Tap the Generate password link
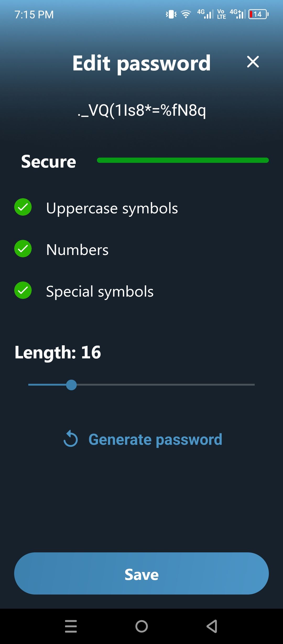The image size is (283, 644). (155, 439)
